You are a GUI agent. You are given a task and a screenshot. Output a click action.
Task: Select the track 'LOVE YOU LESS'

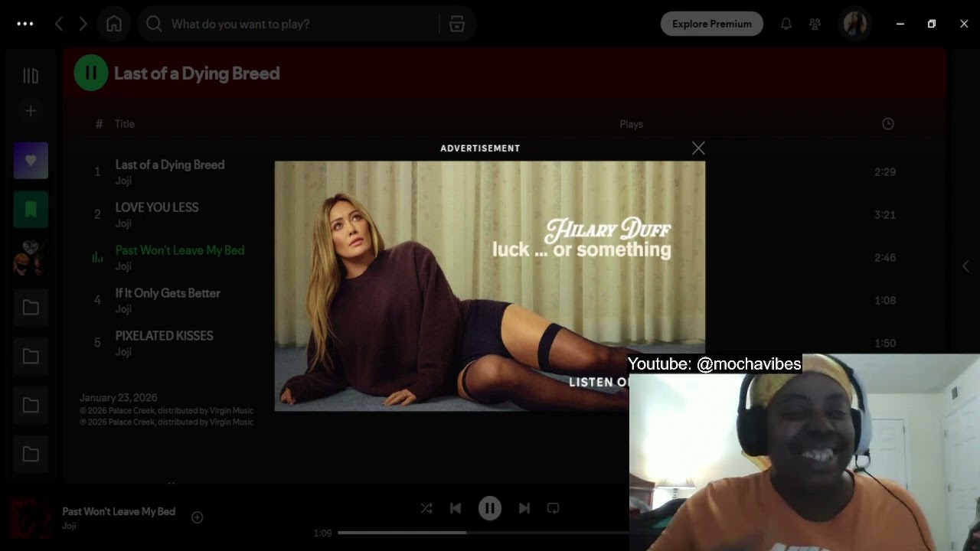pos(157,207)
